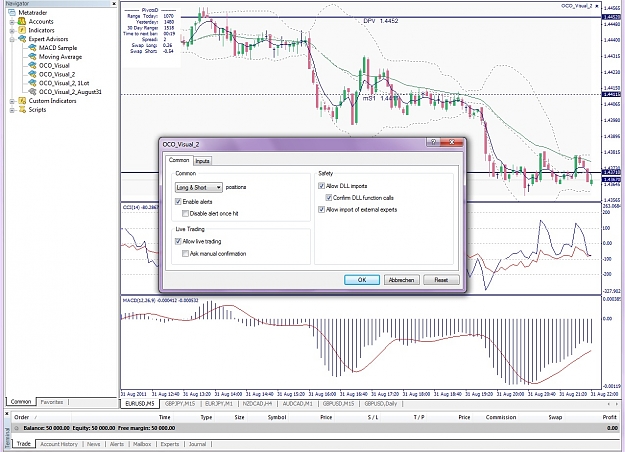Click the Indicators folder icon
Image resolution: width=625 pixels, height=452 pixels.
[22, 30]
